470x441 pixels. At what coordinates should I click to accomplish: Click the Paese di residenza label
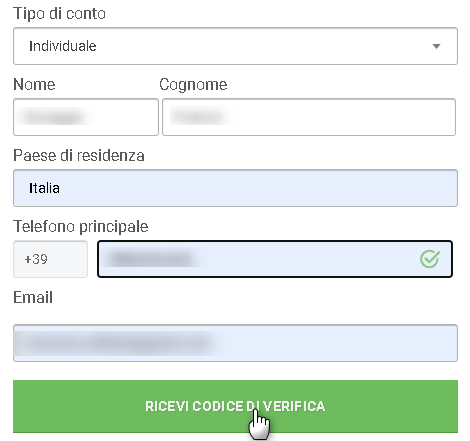79,156
